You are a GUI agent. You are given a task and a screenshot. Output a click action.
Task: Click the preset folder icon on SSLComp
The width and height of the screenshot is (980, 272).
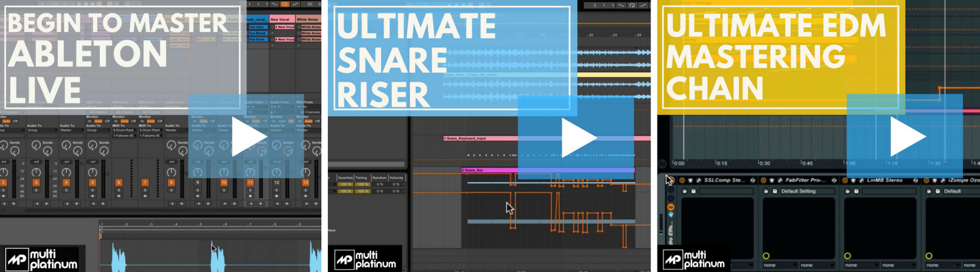pos(685,191)
